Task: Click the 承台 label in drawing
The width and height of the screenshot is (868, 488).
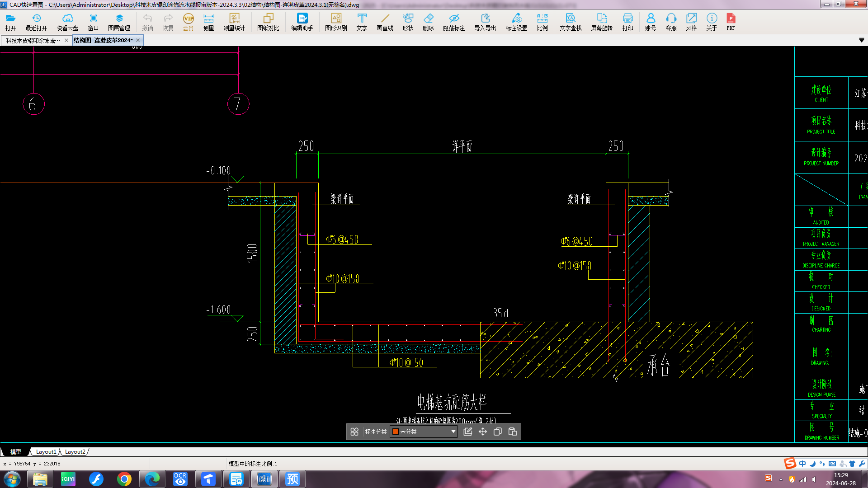Action: [x=659, y=365]
